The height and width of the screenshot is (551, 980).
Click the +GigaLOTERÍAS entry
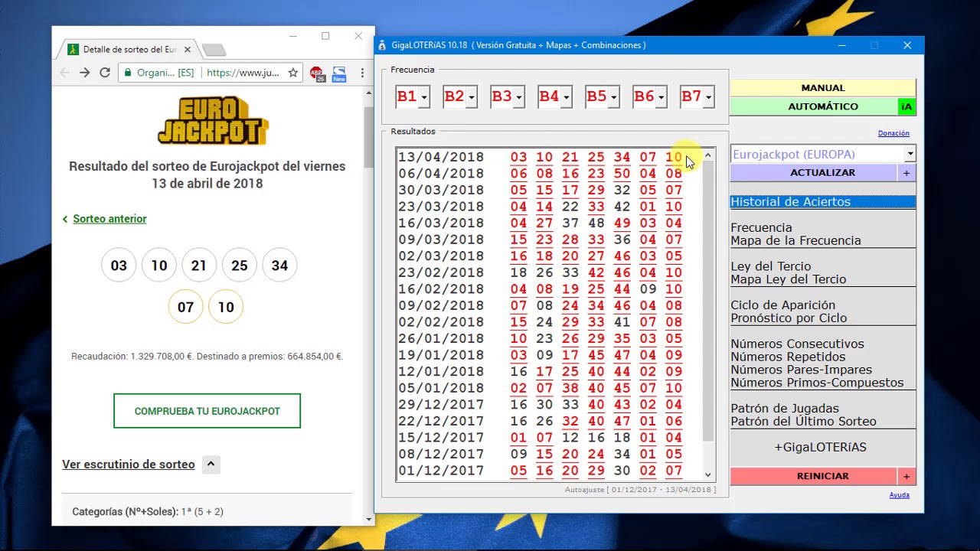[820, 447]
